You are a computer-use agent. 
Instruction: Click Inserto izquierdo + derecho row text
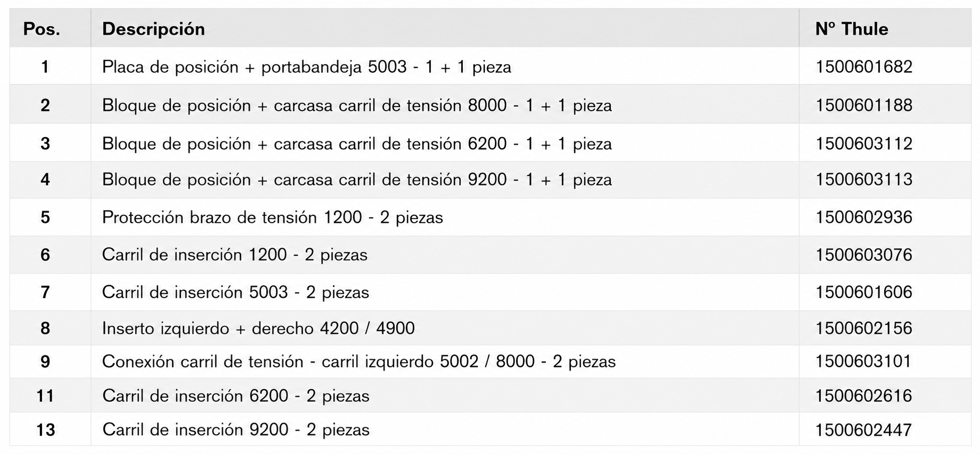coord(258,328)
